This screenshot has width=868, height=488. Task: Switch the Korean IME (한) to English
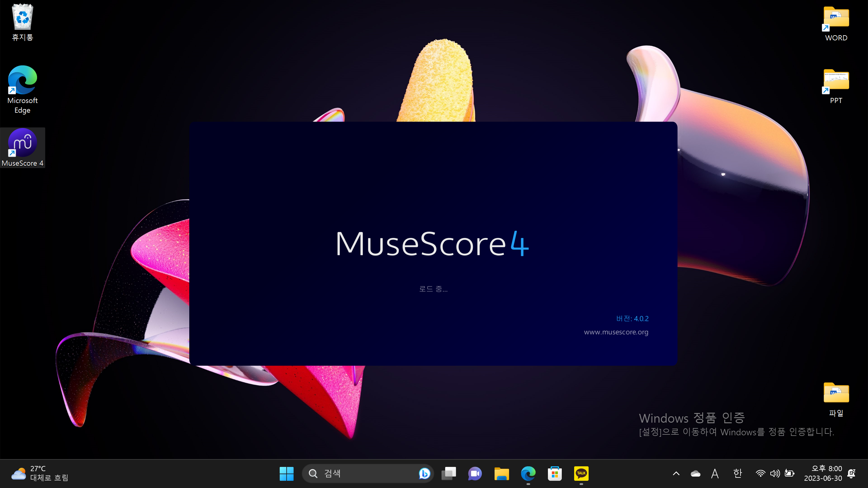(737, 473)
